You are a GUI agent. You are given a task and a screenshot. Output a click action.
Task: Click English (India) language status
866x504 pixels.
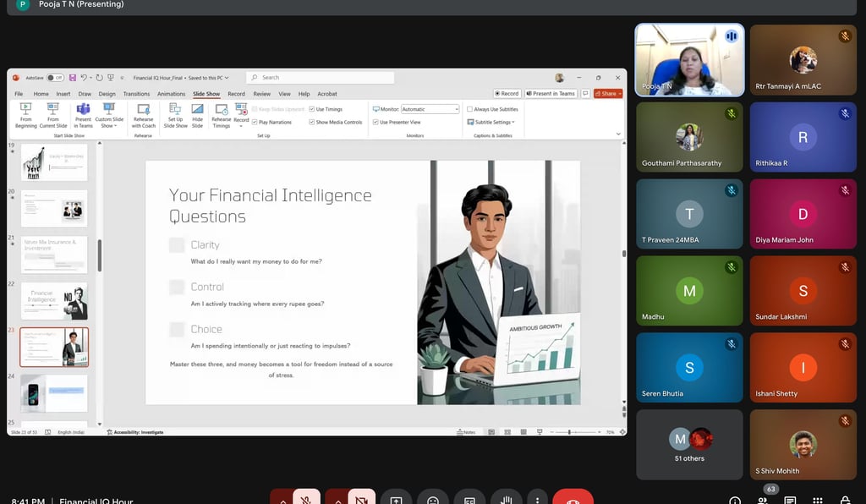pos(71,432)
